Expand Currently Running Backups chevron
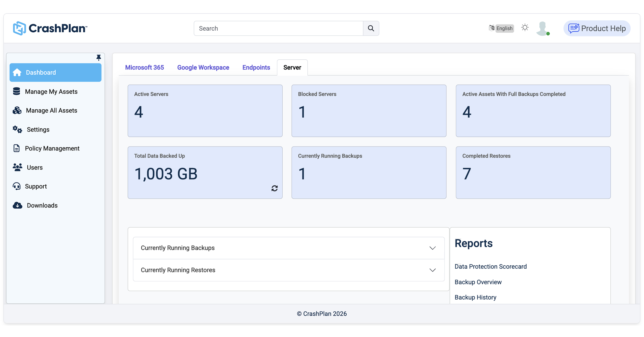 [432, 248]
